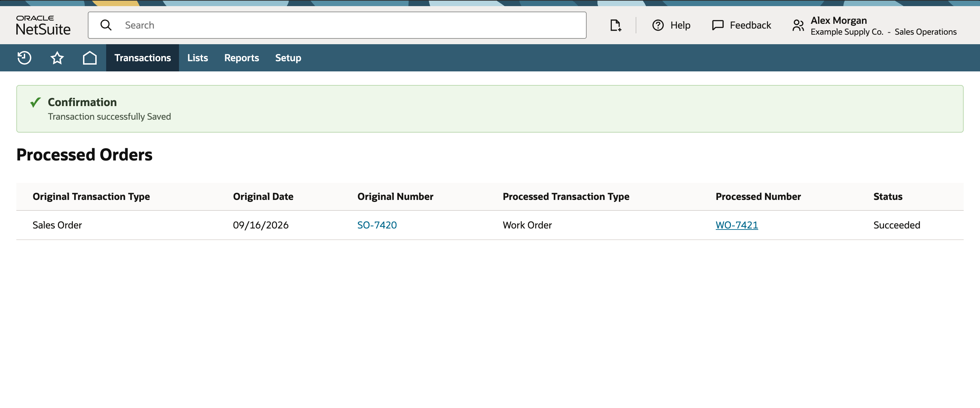Open the Setup menu

(x=288, y=58)
